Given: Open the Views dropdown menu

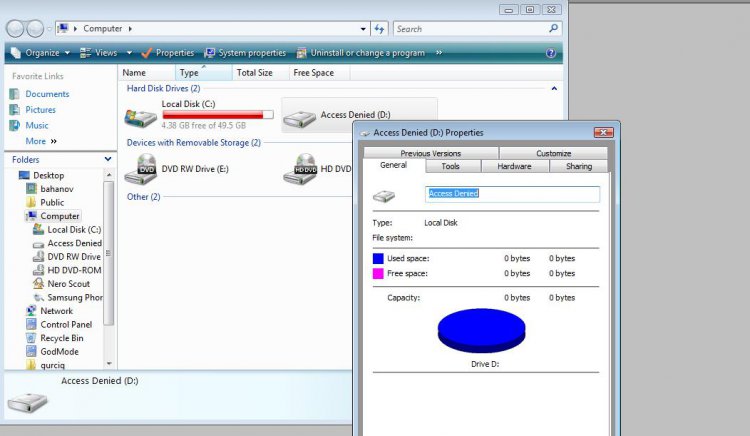Looking at the screenshot, I should [x=105, y=53].
